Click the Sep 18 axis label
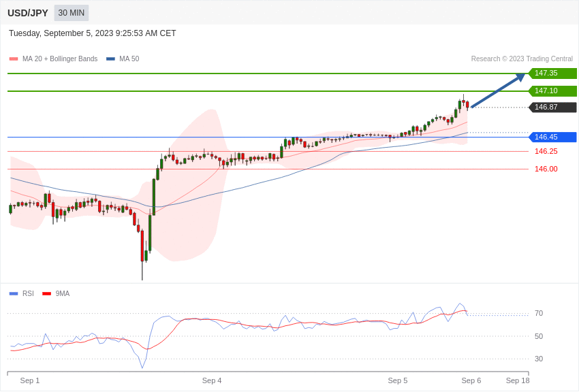Image resolution: width=579 pixels, height=392 pixels. pos(518,380)
